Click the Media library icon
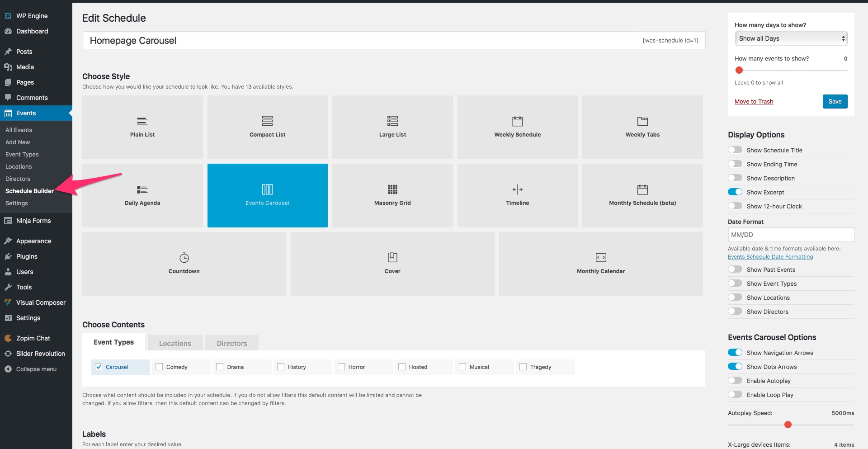This screenshot has width=868, height=449. pos(8,67)
